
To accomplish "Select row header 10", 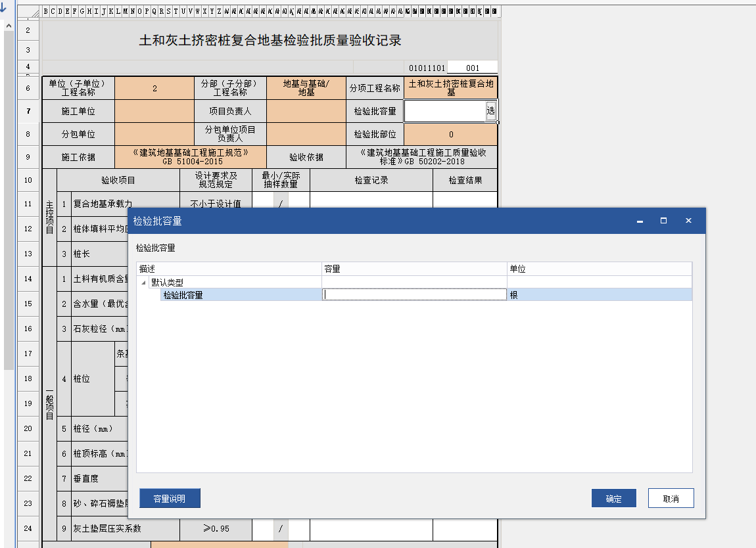I will pyautogui.click(x=28, y=180).
